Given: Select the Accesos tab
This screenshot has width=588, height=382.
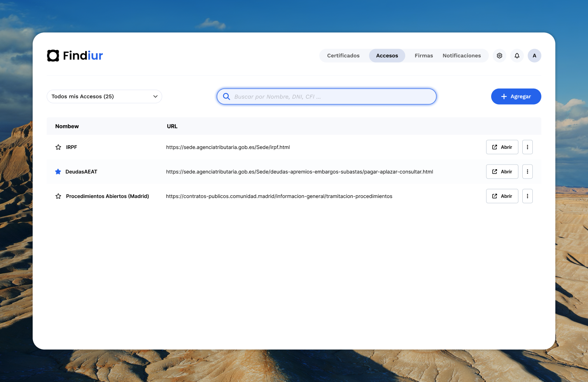Looking at the screenshot, I should tap(387, 56).
